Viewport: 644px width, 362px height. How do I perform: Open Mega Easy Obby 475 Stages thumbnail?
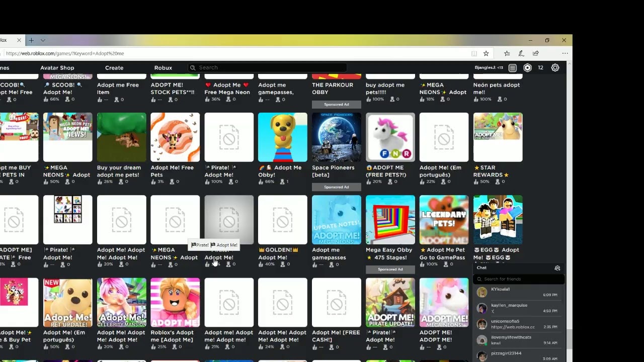point(390,220)
